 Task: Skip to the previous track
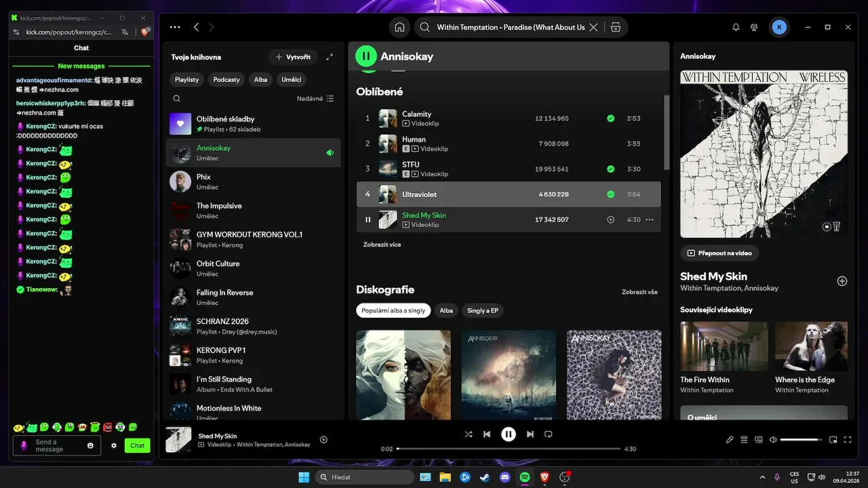pyautogui.click(x=487, y=434)
